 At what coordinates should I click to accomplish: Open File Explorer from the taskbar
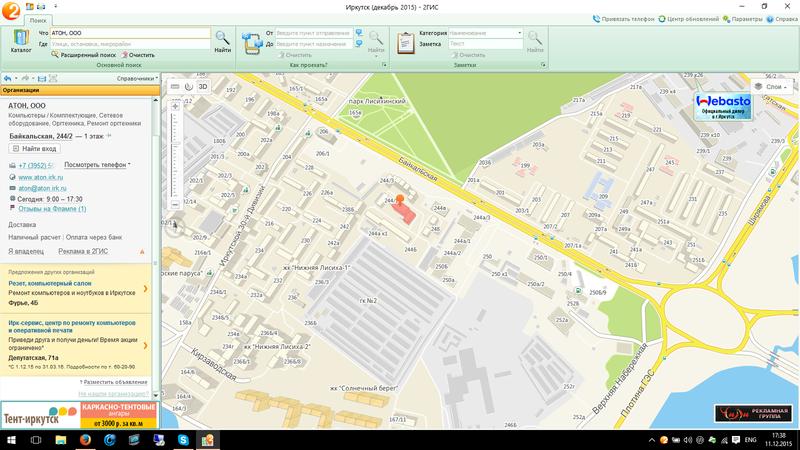(x=61, y=440)
